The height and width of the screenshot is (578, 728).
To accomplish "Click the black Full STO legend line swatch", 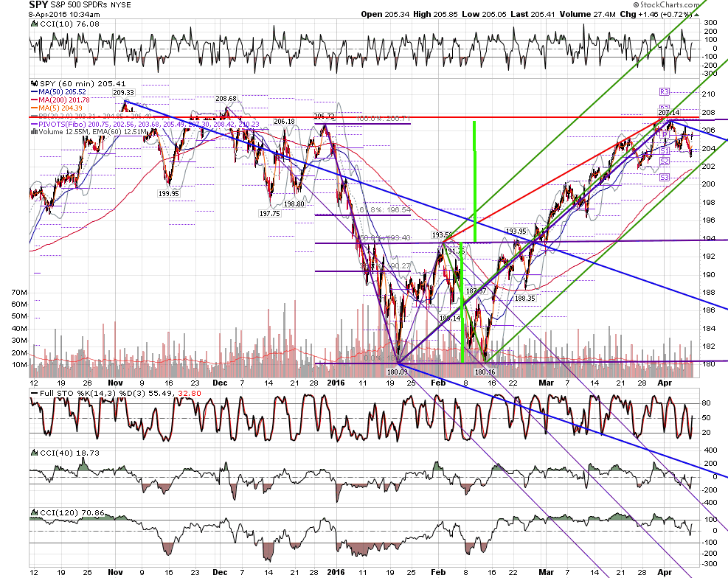I will click(35, 394).
